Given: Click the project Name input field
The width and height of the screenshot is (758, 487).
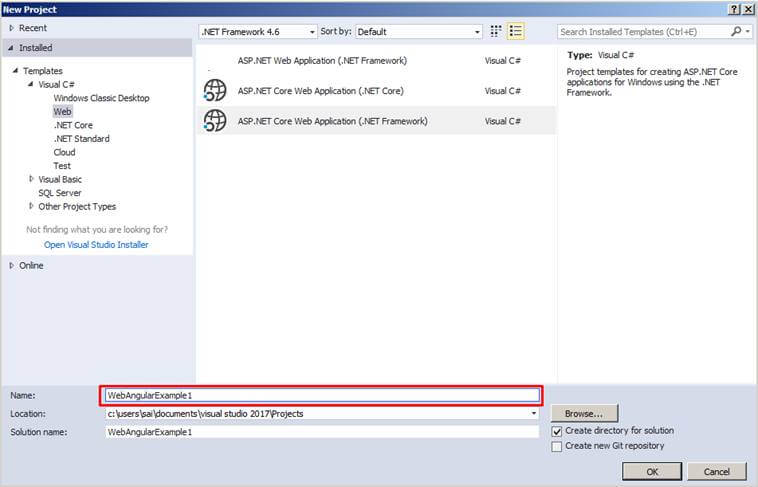Looking at the screenshot, I should [322, 396].
